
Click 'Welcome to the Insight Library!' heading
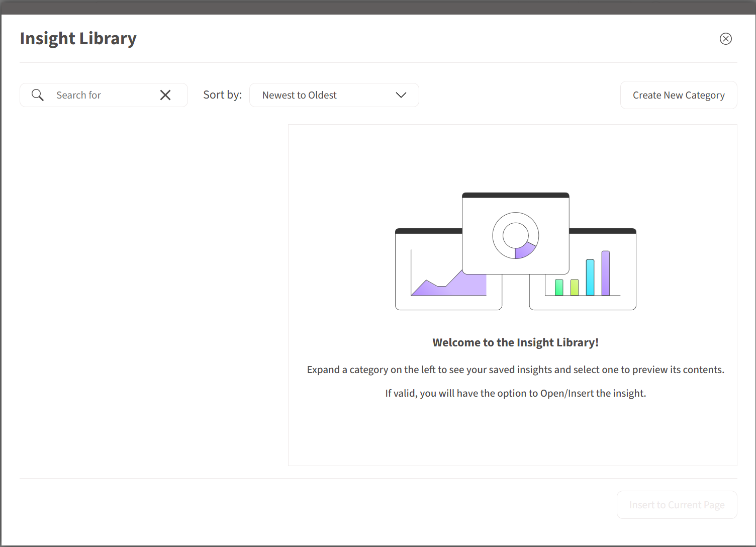click(516, 342)
